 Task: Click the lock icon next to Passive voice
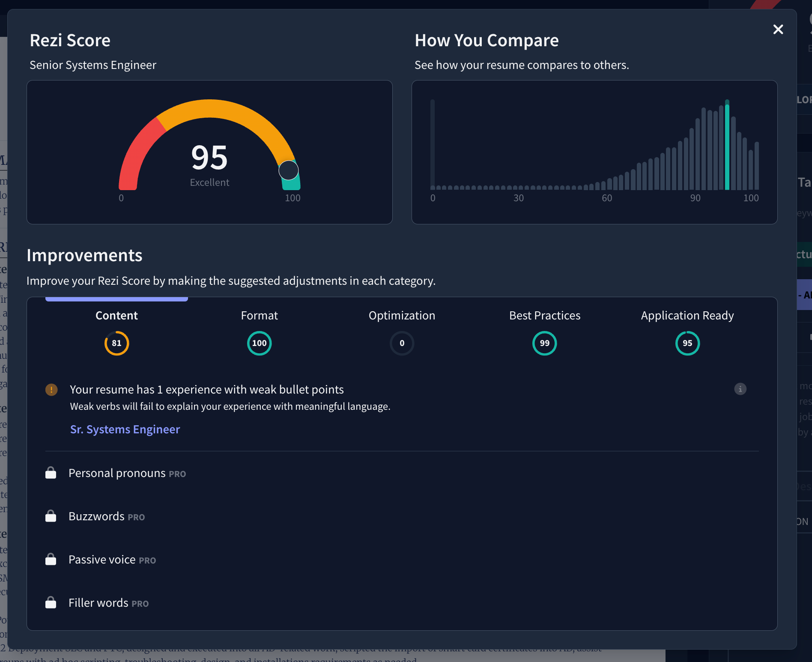pos(51,560)
